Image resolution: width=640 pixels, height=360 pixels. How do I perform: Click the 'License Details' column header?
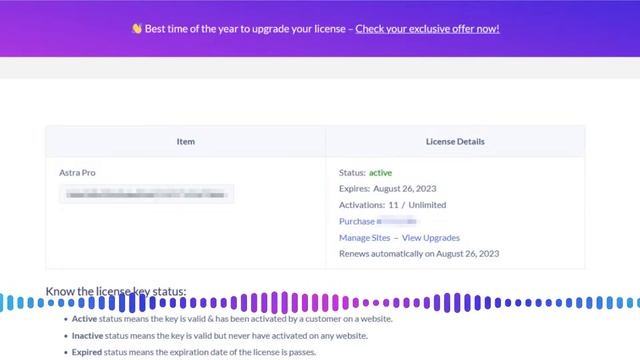click(455, 142)
